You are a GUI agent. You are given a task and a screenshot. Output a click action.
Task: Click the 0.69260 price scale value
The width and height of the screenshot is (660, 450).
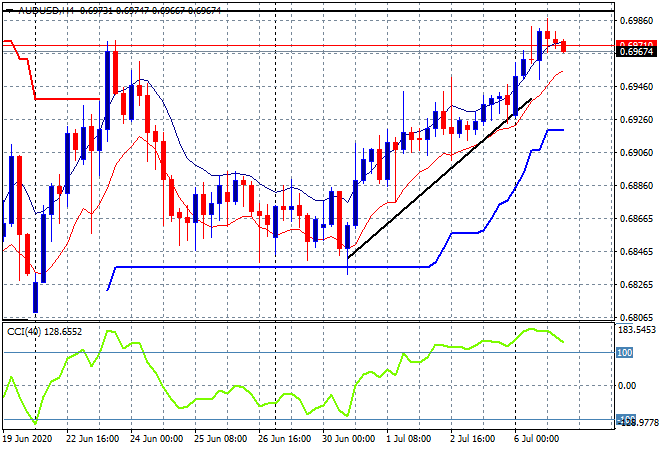[x=636, y=120]
